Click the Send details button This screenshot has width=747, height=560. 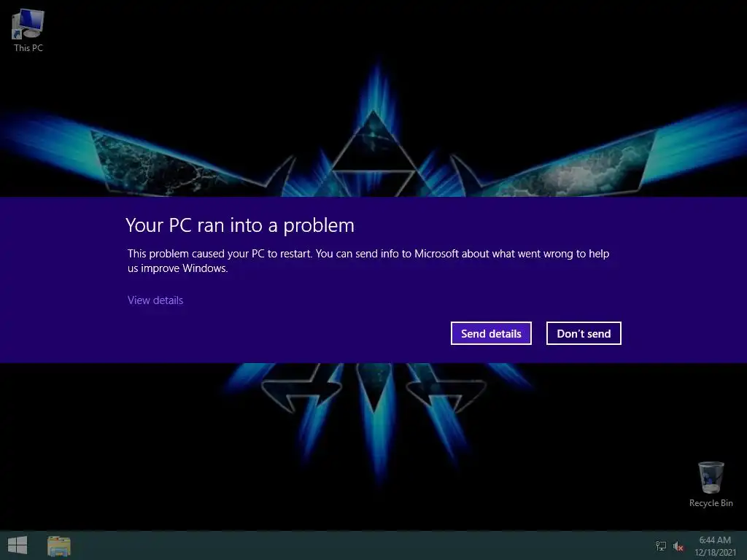(x=491, y=333)
